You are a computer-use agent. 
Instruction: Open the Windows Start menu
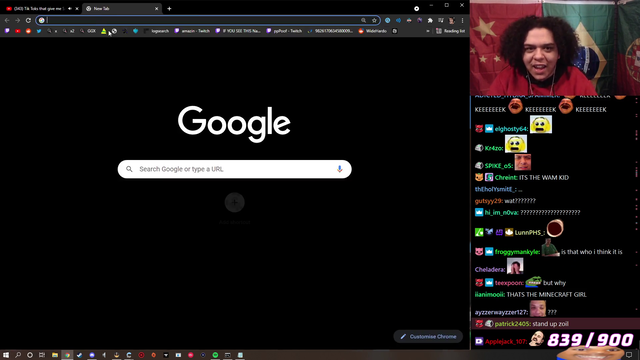[6, 355]
